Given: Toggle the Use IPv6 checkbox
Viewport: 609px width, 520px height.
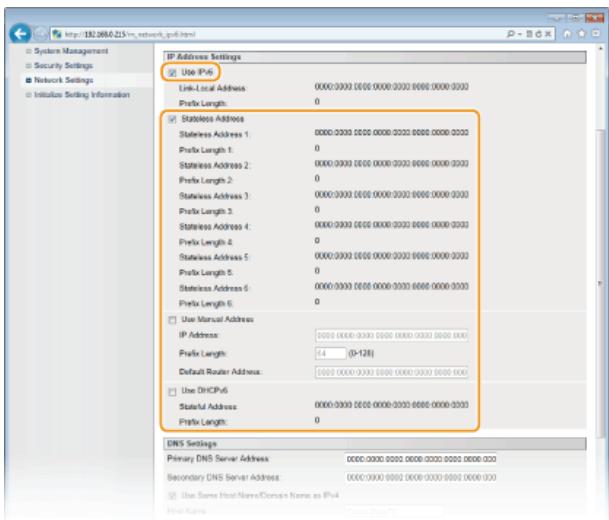Looking at the screenshot, I should pyautogui.click(x=172, y=73).
